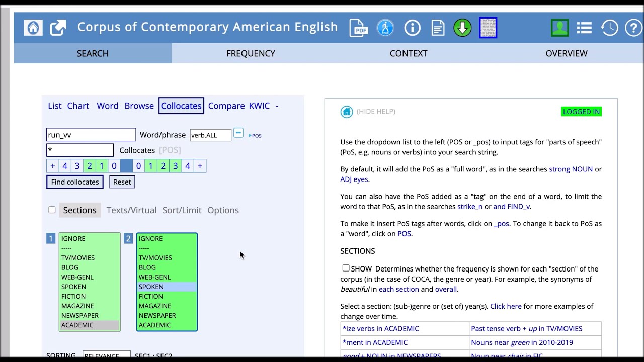Open the external link share icon

click(x=58, y=28)
